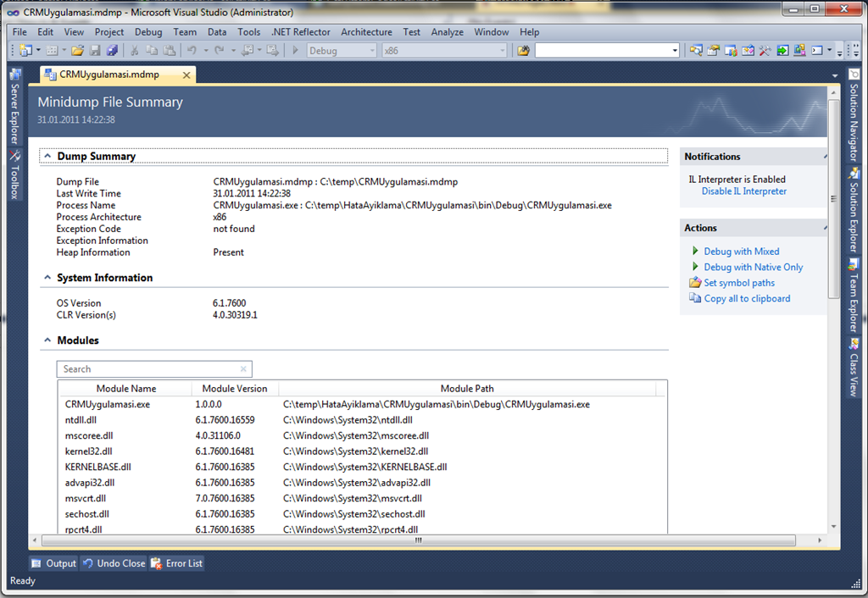Image resolution: width=868 pixels, height=598 pixels.
Task: Open the Class View side tab
Action: pos(854,368)
